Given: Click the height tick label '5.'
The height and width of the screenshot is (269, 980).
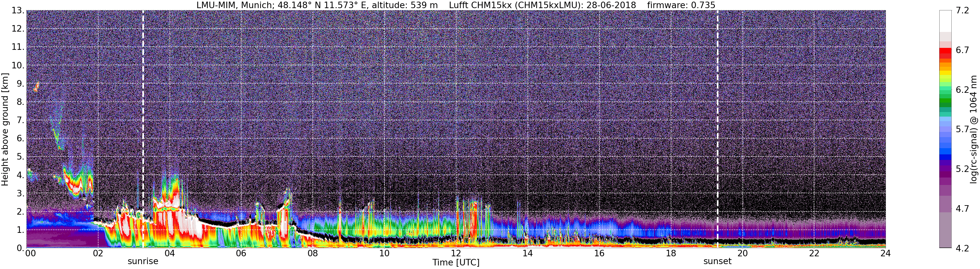Looking at the screenshot, I should [21, 157].
